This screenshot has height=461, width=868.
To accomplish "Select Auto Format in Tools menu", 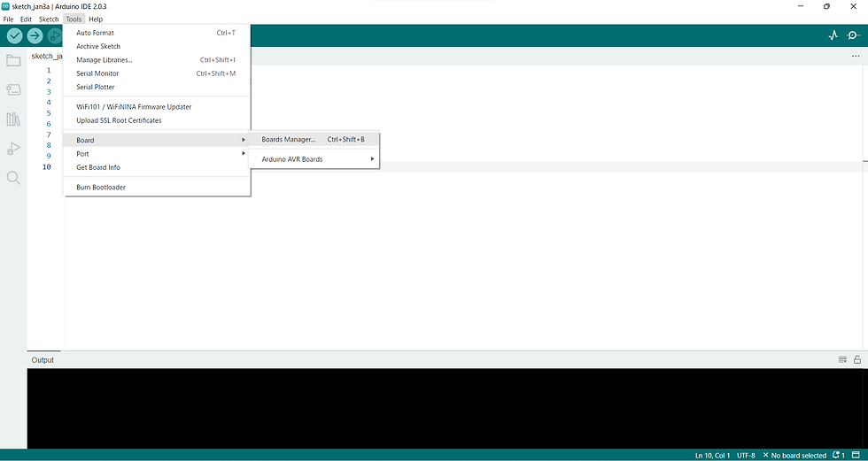I will tap(158, 33).
